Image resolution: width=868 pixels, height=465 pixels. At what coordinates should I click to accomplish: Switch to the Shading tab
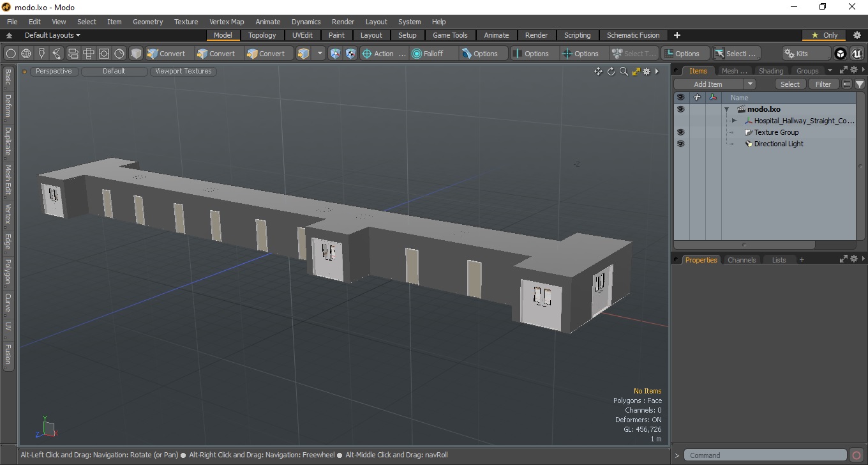[770, 71]
